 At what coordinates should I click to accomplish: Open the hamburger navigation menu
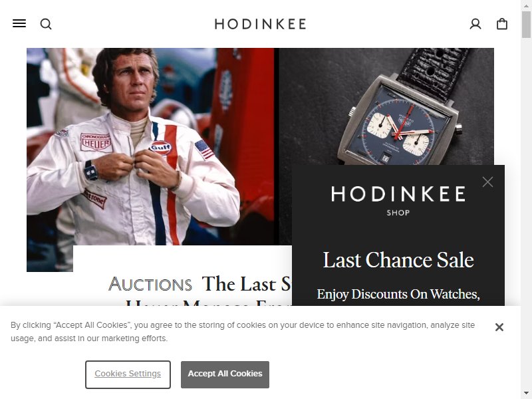[19, 24]
